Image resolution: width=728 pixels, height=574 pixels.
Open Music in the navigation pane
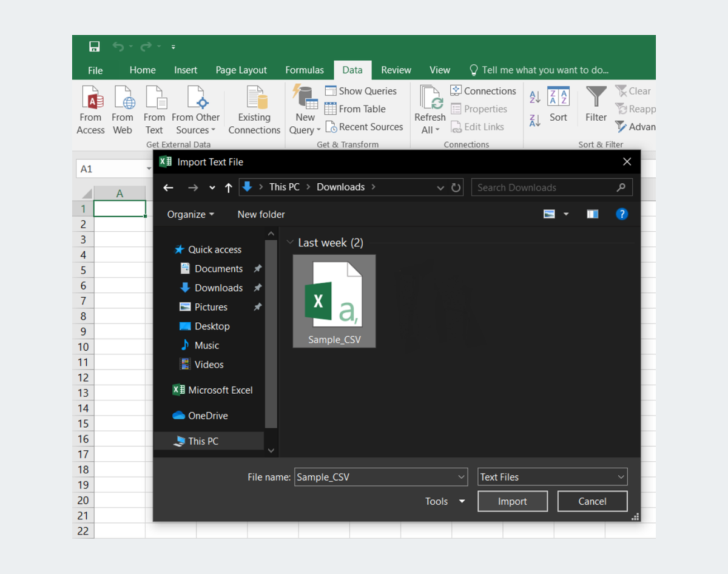(200, 345)
